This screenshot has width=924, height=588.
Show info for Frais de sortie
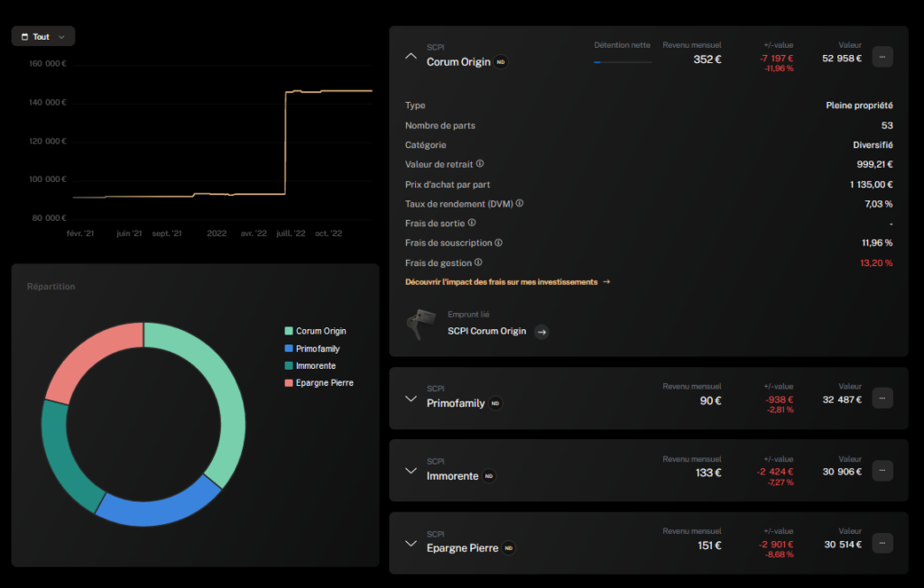point(471,223)
